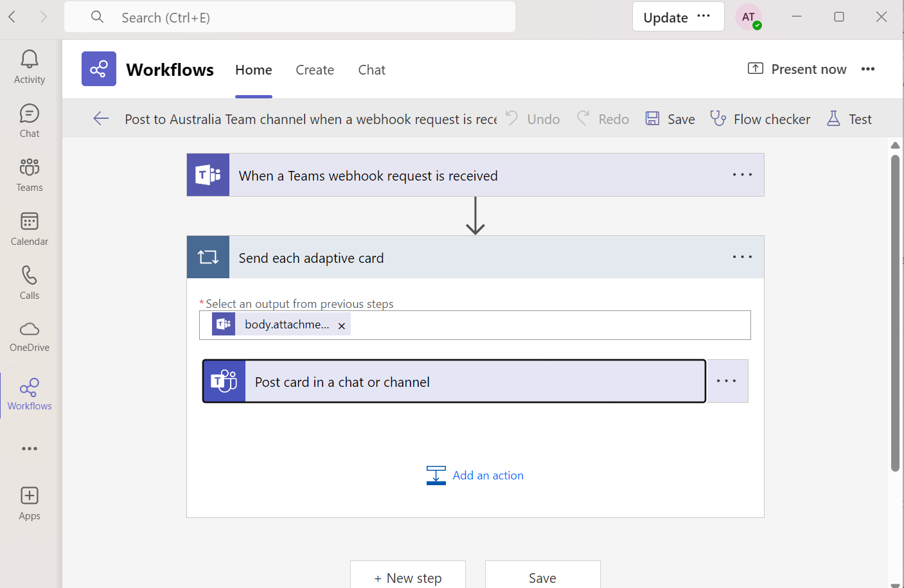The image size is (904, 588).
Task: Click the Present now button
Action: 797,69
